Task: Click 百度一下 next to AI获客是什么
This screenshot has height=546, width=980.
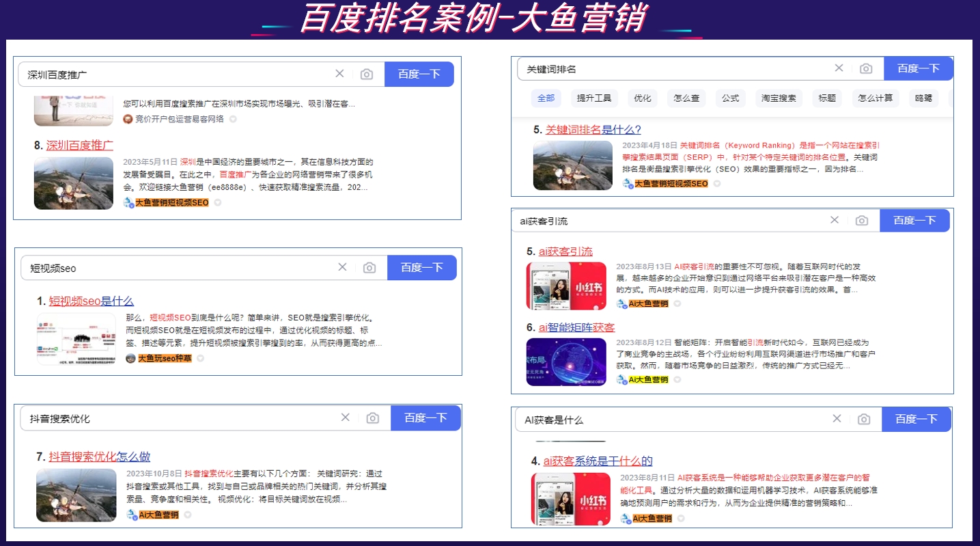Action: (x=916, y=419)
